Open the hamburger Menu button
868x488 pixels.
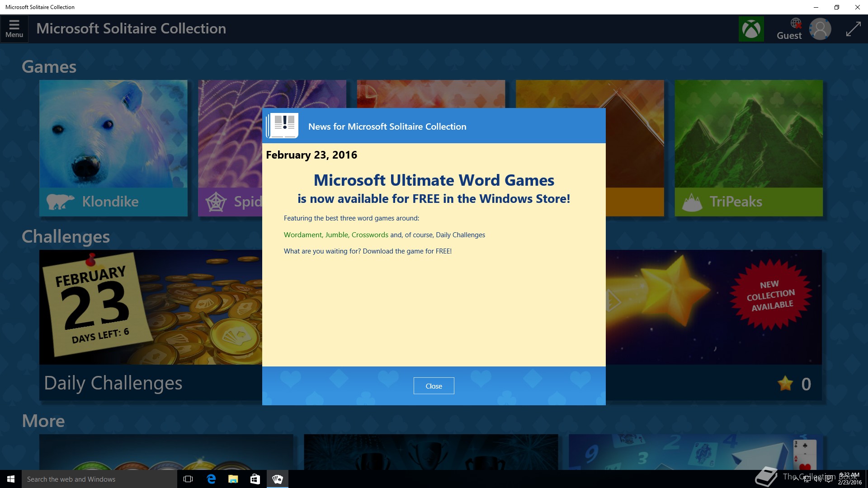14,28
